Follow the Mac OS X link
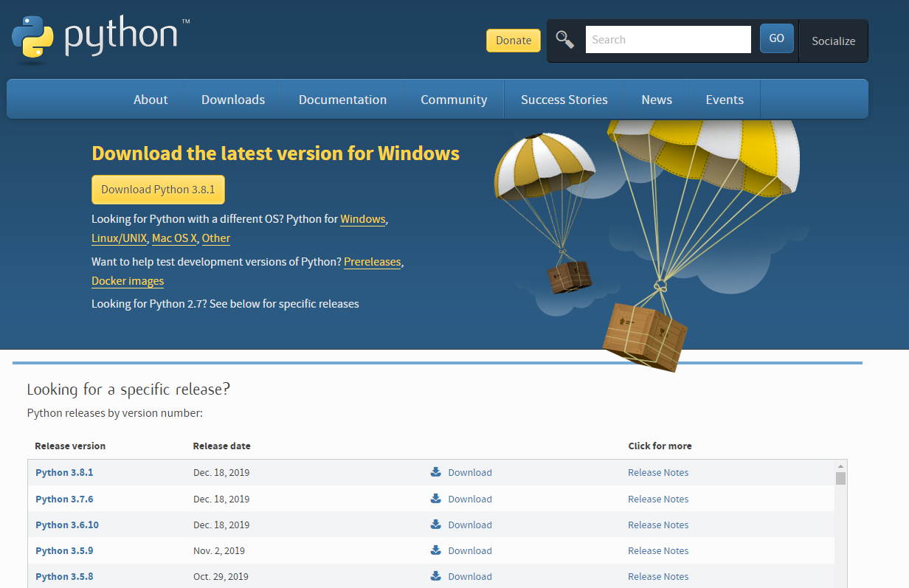Screen dimensions: 909x588 pos(174,238)
